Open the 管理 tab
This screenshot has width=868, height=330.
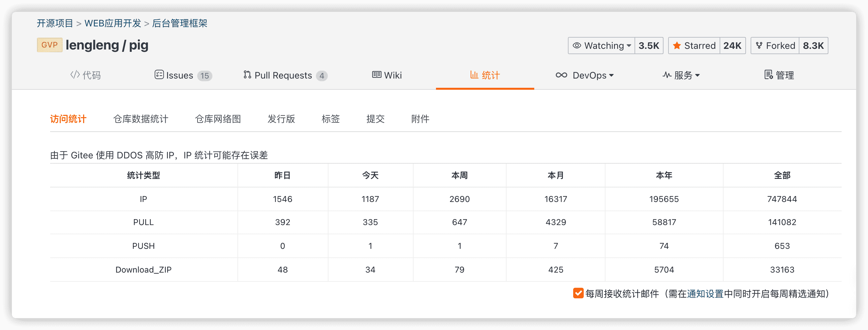click(779, 75)
